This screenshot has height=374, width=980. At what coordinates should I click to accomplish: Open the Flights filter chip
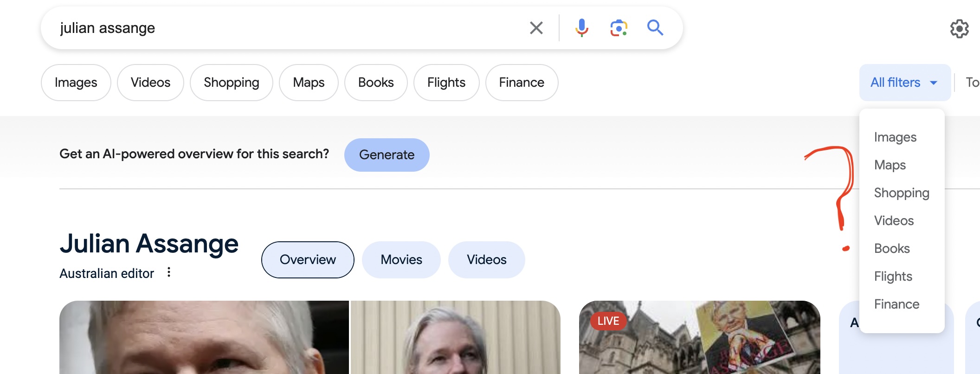coord(446,83)
